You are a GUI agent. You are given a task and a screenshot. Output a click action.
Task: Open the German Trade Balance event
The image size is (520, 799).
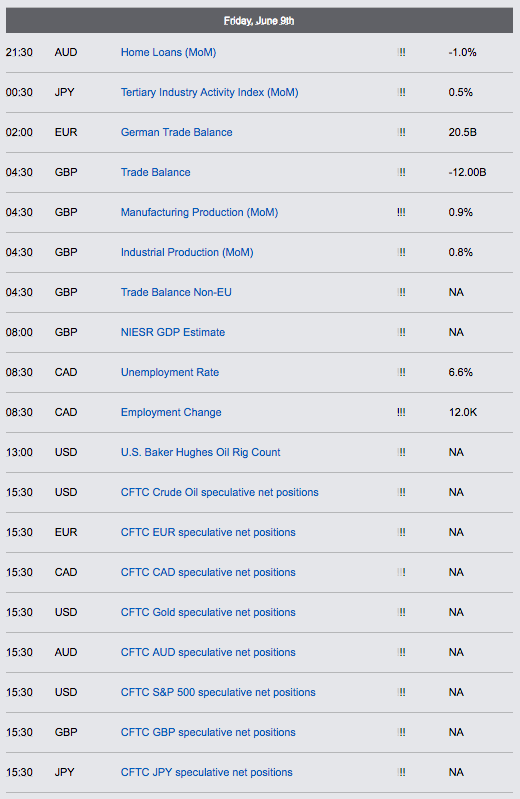coord(176,132)
